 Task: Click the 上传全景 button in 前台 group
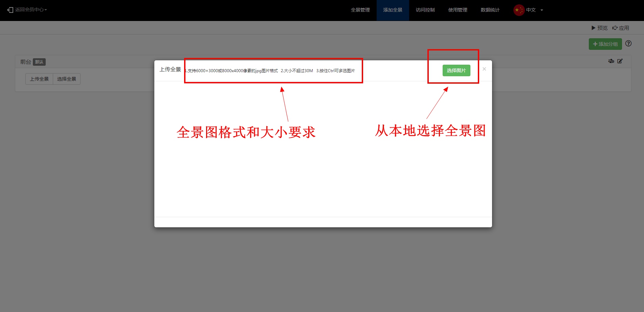point(39,79)
